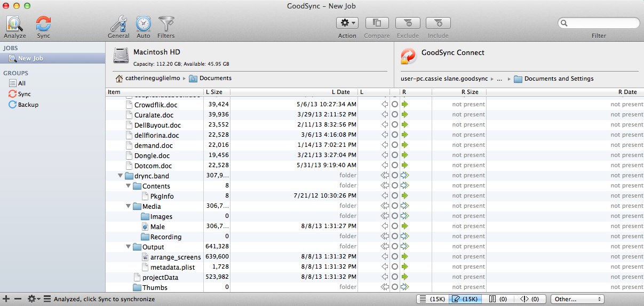Select right-copy arrow for projectData row
Image resolution: width=644 pixels, height=306 pixels.
click(404, 277)
